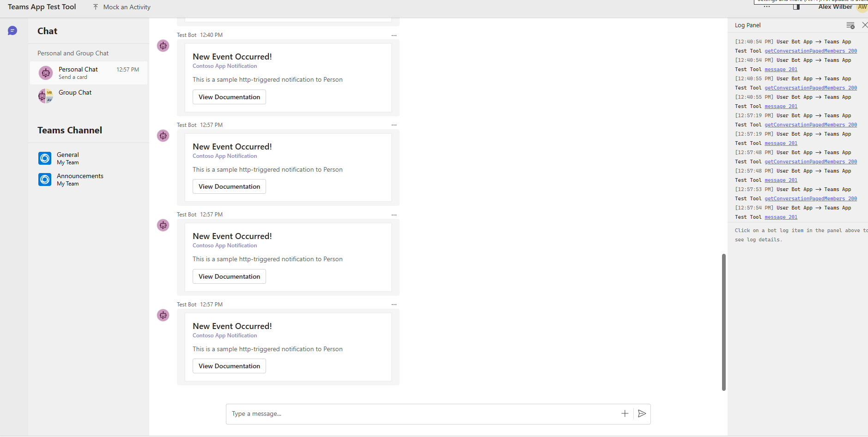Click the bot avatar beside the 12:40 PM message
The width and height of the screenshot is (868, 437).
[163, 46]
